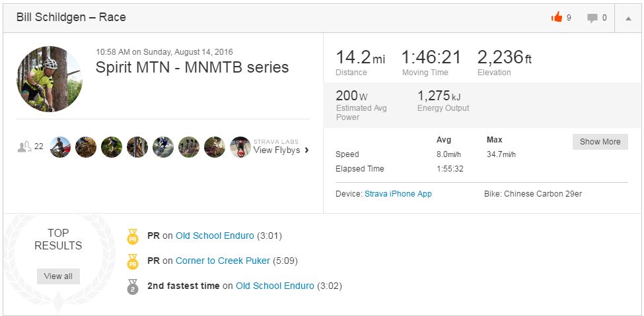Open the Strava iPhone App device link
644x316 pixels.
398,194
